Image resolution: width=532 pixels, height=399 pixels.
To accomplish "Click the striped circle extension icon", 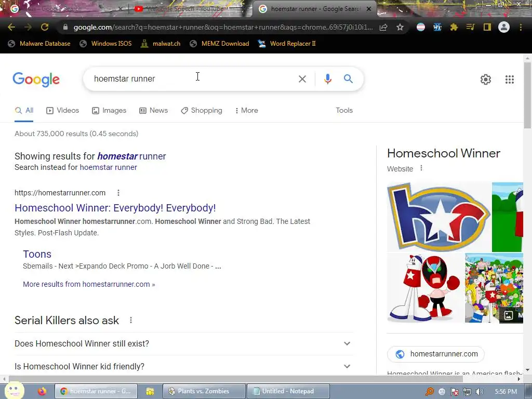I will (421, 27).
